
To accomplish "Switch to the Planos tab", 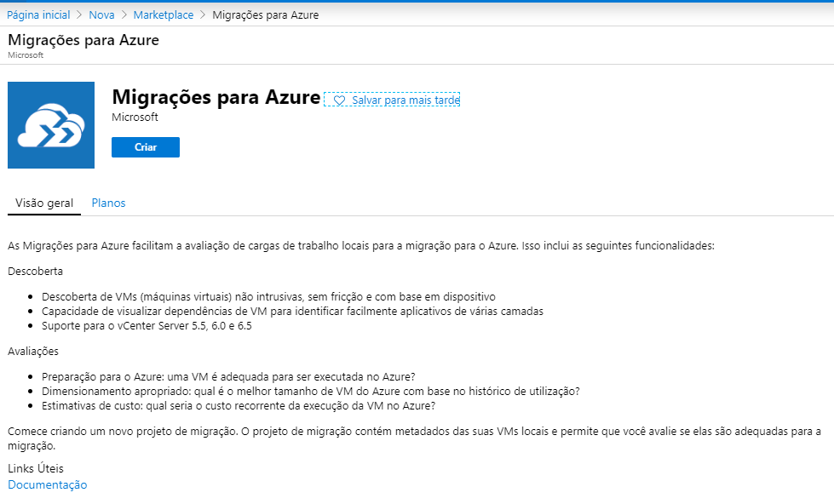I will 108,203.
